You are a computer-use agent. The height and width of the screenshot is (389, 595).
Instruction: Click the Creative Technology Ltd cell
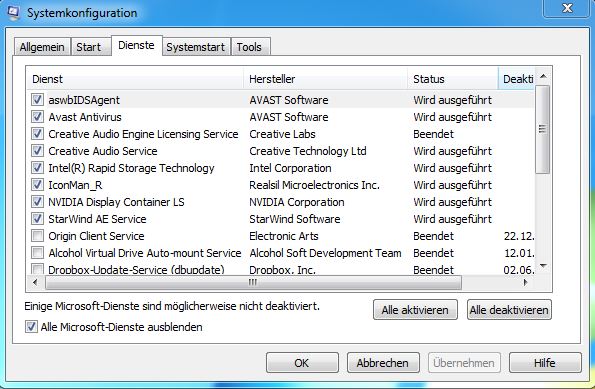pos(308,151)
